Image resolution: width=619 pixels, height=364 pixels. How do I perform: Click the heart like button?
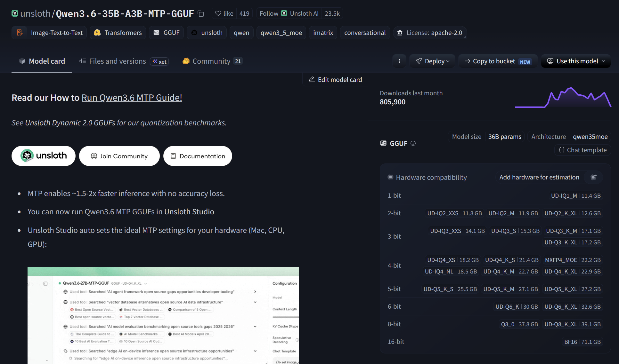pos(224,13)
